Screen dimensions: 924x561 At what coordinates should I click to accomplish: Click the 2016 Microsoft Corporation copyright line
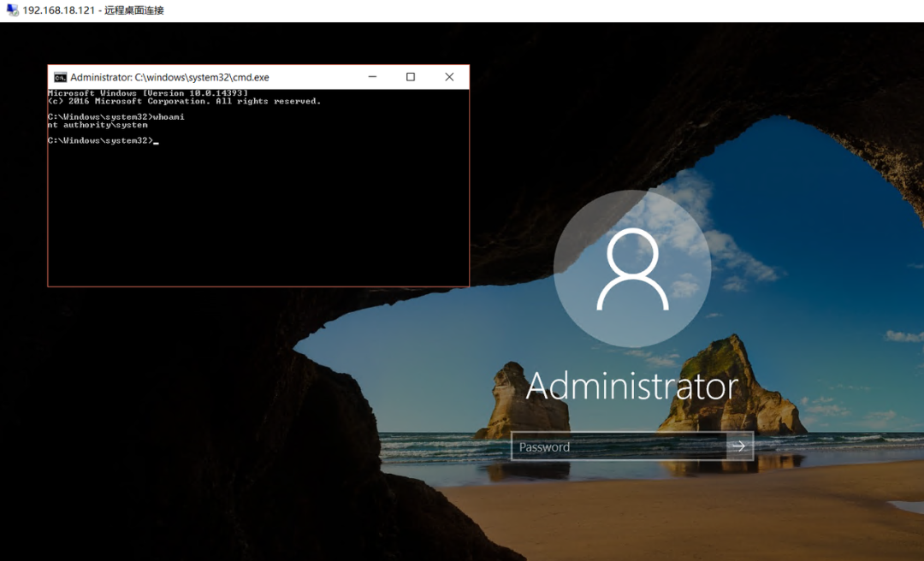click(x=185, y=102)
